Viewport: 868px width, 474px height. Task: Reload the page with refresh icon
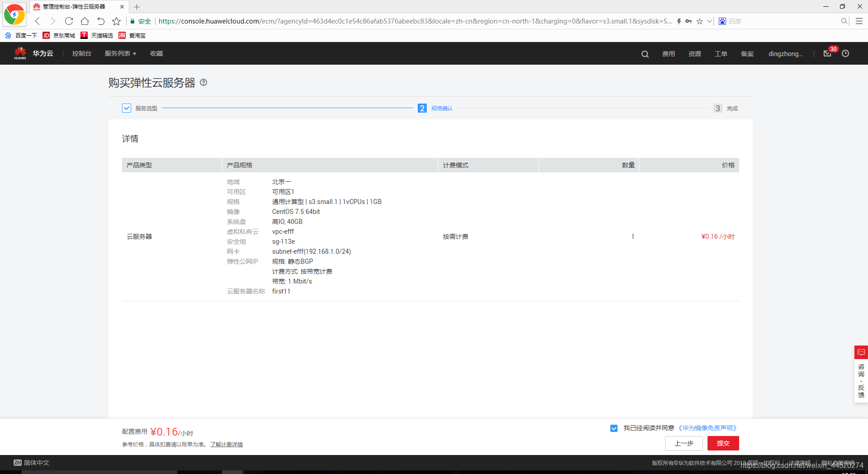(x=69, y=21)
